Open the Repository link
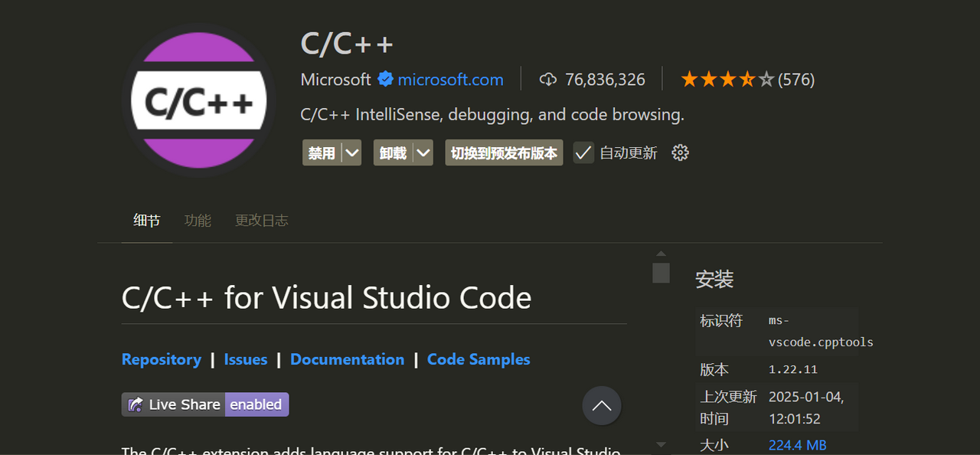Screen dimensions: 980x455 point(162,359)
